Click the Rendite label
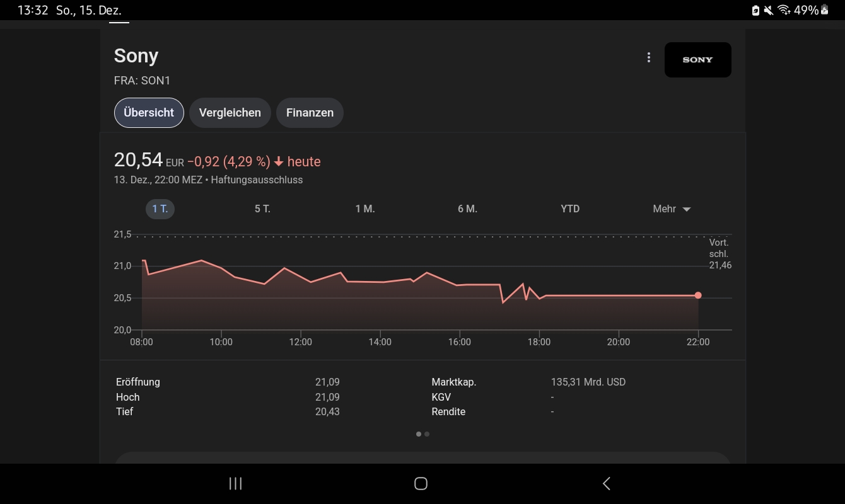The width and height of the screenshot is (845, 504). point(448,411)
